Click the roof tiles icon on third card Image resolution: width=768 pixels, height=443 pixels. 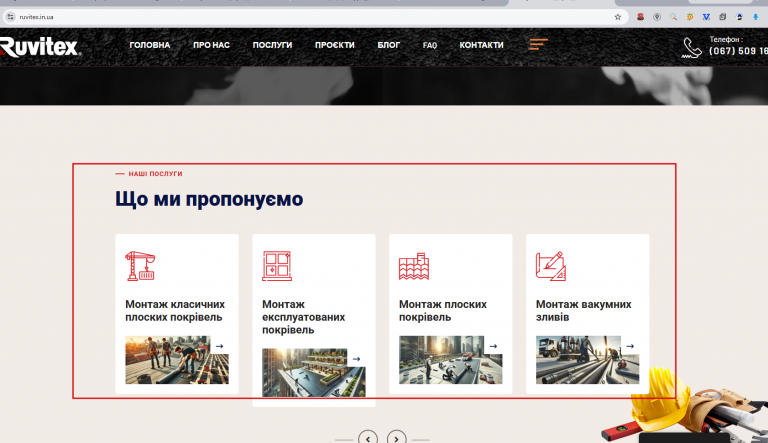point(414,266)
